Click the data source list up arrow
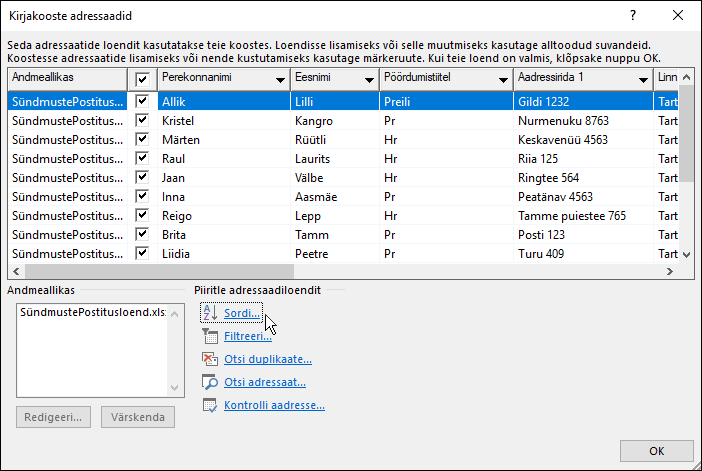Screen dimensions: 702x471 point(175,314)
